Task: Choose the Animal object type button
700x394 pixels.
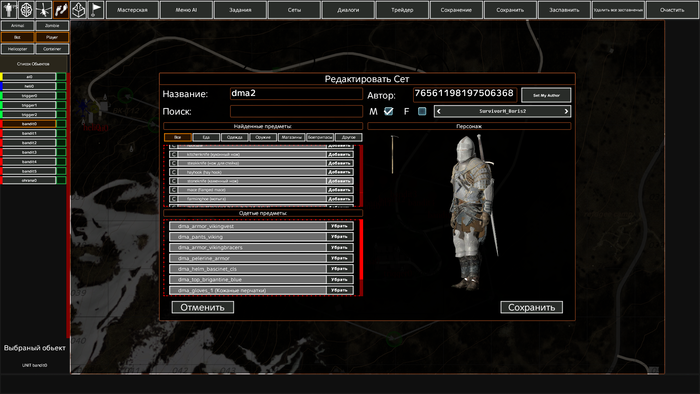Action: click(17, 26)
